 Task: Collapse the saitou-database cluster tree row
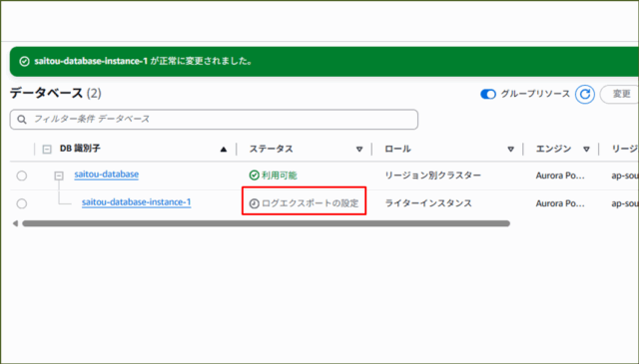click(x=59, y=176)
